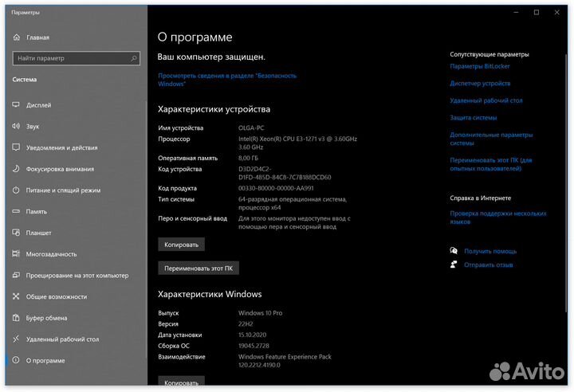Select Фокусировка внимания

[x=60, y=169]
